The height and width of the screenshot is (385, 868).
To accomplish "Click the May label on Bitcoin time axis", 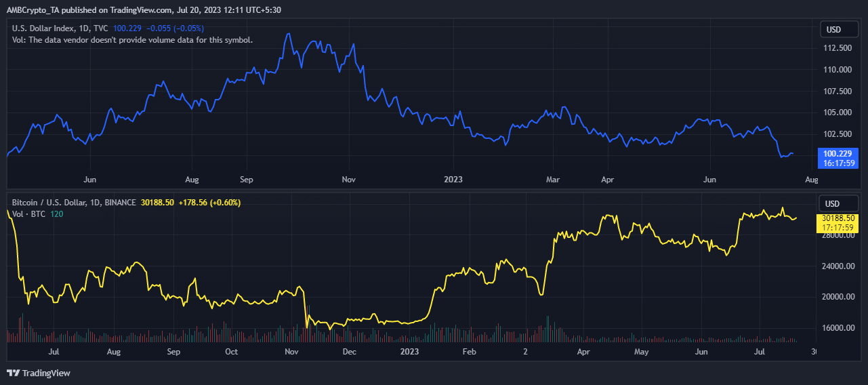I will coord(642,352).
